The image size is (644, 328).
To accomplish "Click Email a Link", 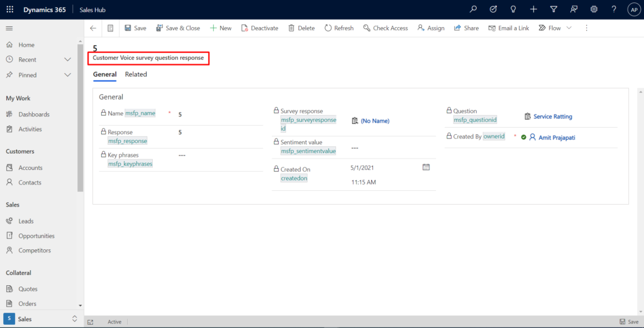I will click(x=508, y=28).
